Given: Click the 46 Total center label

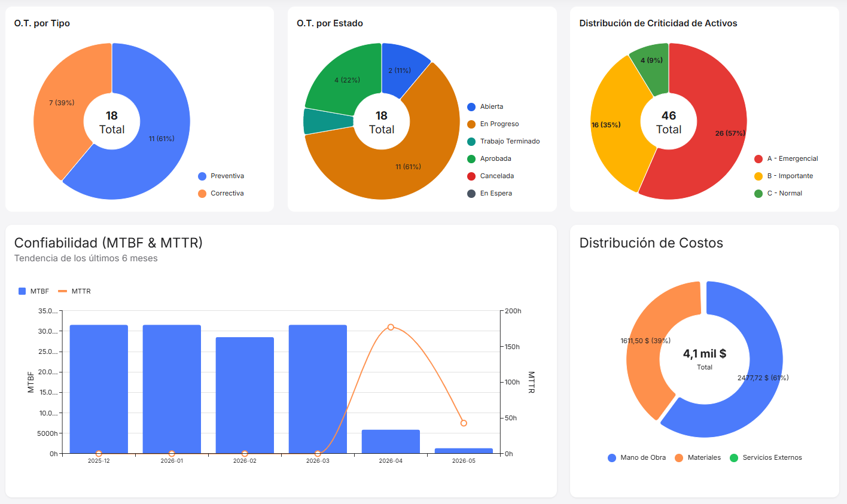Looking at the screenshot, I should click(x=669, y=122).
